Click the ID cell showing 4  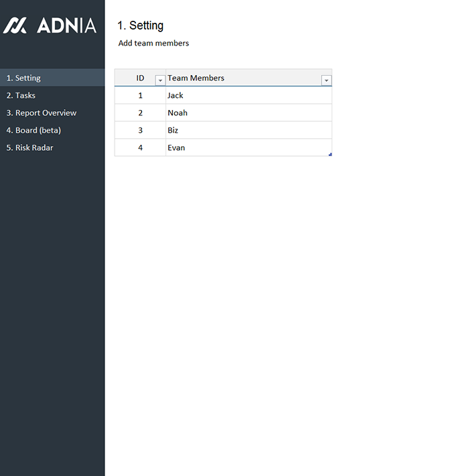tap(140, 147)
